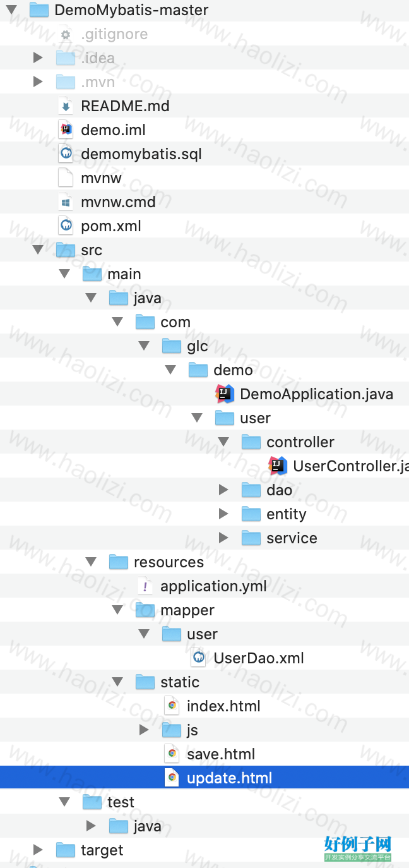Select the DemoApplication.java file name
The width and height of the screenshot is (409, 868).
(x=316, y=394)
